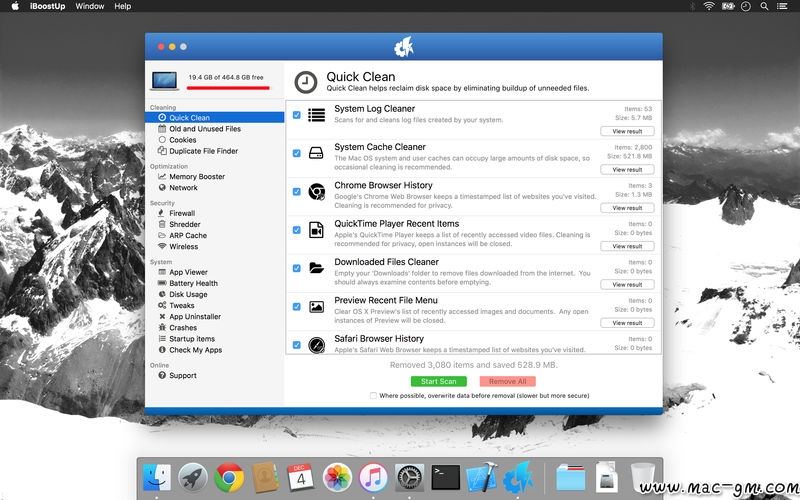
Task: Open Photos app in the Dock
Action: [337, 478]
